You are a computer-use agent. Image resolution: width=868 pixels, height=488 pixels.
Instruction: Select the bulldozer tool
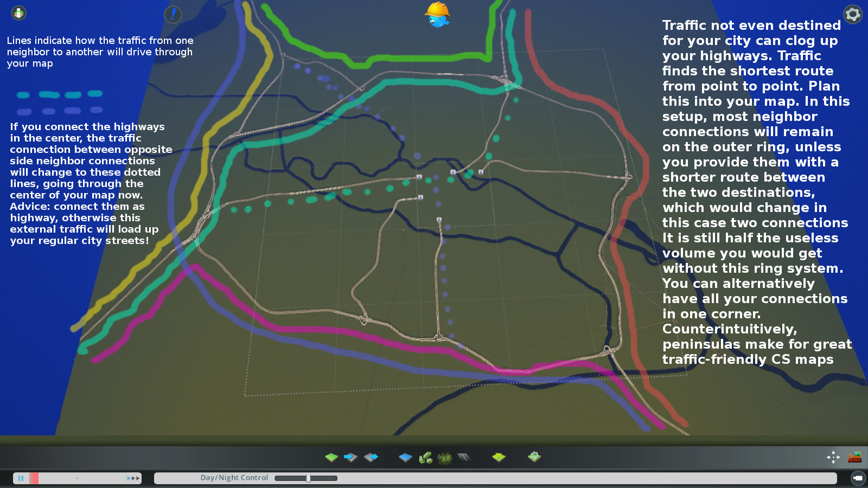click(855, 457)
